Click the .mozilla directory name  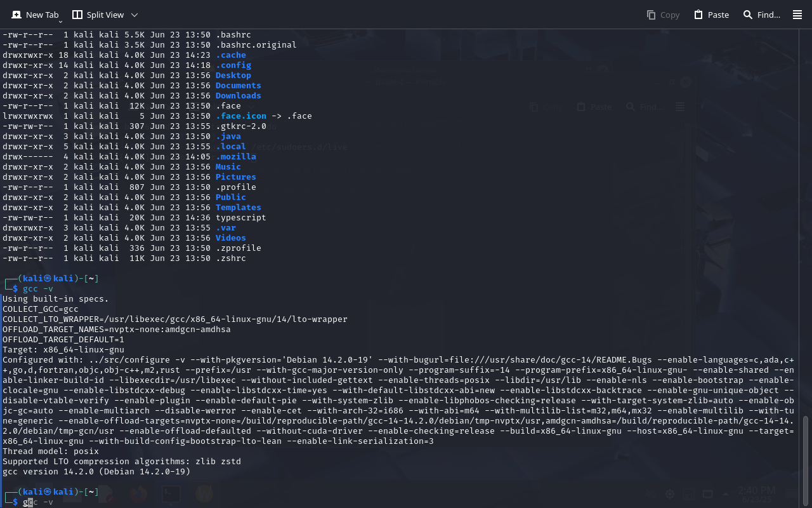pos(236,157)
